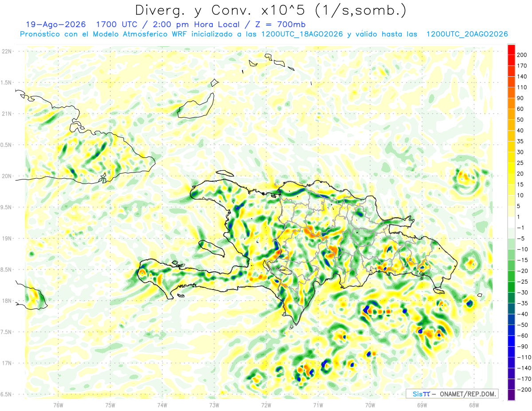
Task: Click the colorbar value label -170
Action: (x=524, y=379)
